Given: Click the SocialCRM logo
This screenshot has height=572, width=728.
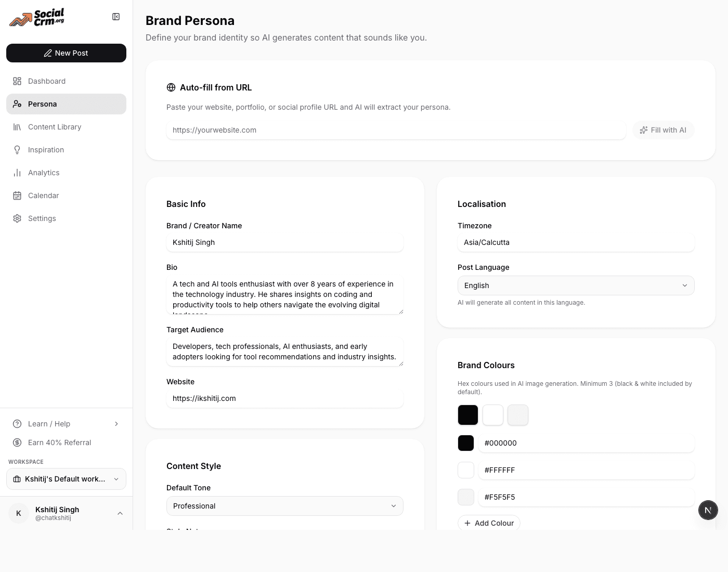Looking at the screenshot, I should (x=37, y=17).
